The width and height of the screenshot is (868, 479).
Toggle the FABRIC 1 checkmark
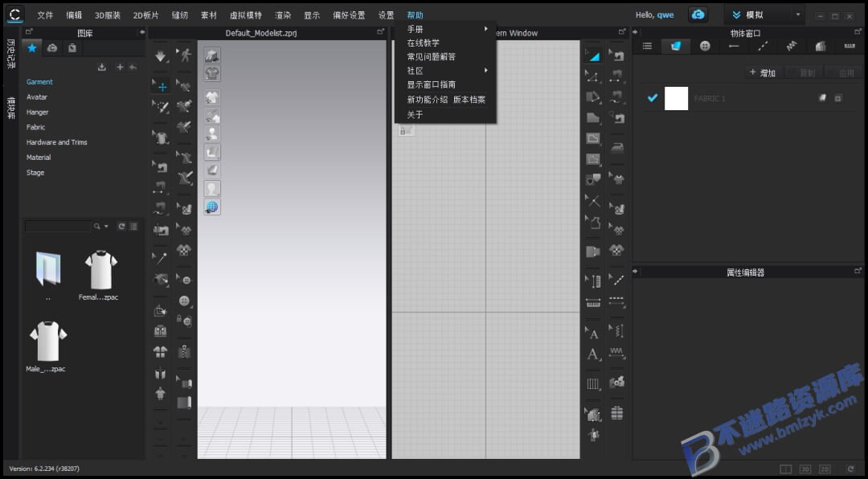(653, 98)
